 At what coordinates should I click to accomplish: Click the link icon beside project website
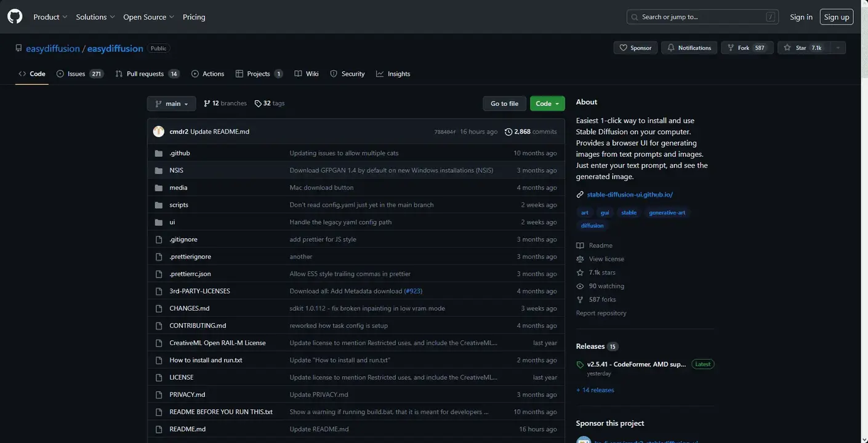[580, 194]
